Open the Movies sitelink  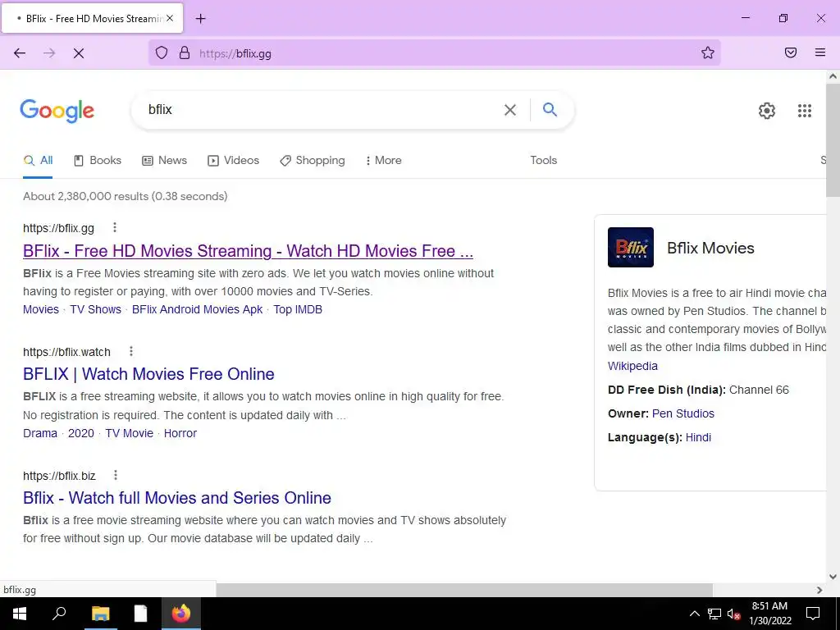click(x=41, y=309)
